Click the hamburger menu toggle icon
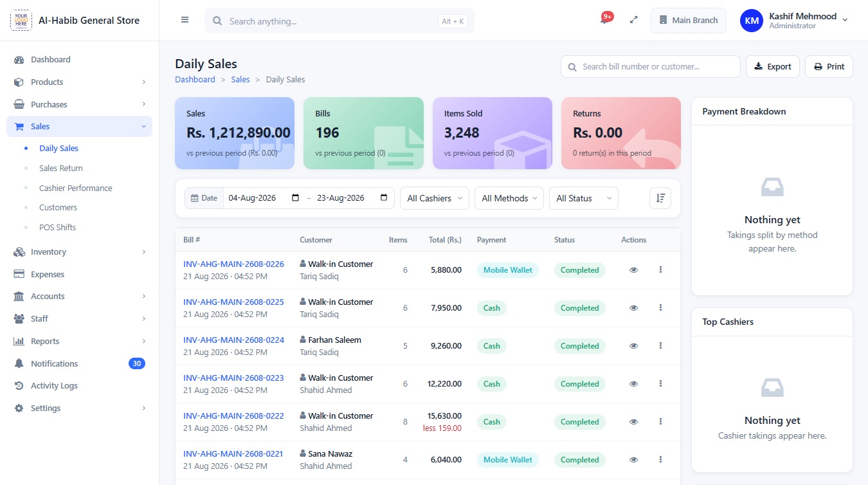 [x=185, y=20]
